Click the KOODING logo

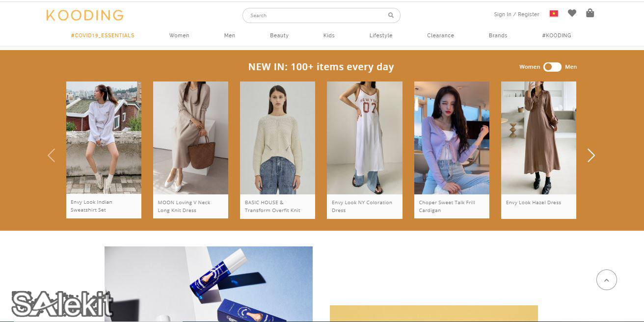[84, 15]
